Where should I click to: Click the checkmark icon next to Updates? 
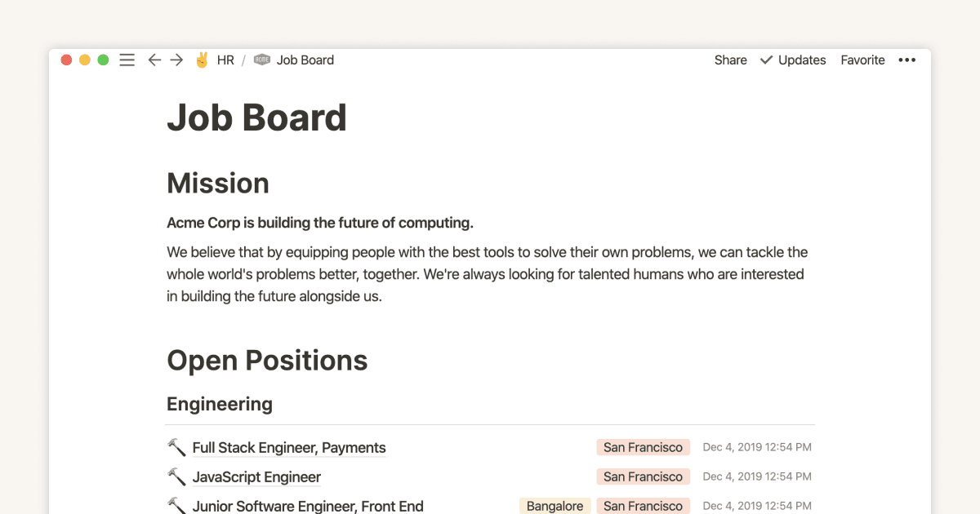coord(766,60)
